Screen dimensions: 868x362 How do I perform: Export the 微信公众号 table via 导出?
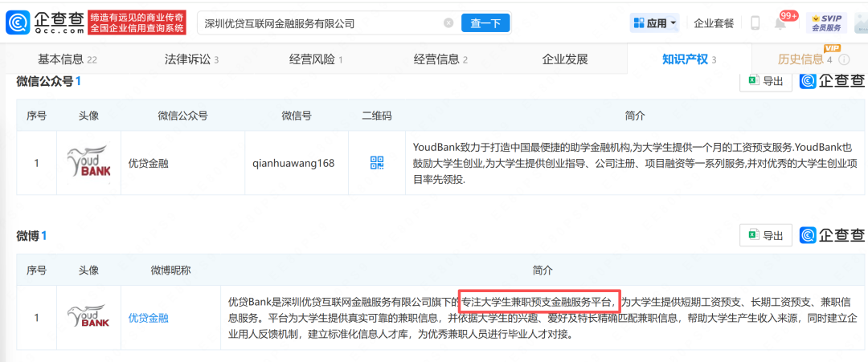[765, 81]
